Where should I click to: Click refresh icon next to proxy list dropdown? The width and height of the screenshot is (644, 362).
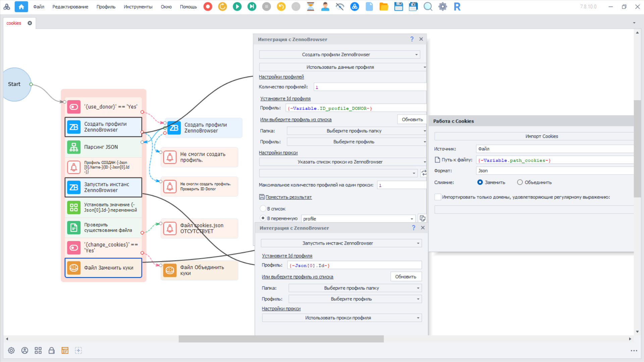[424, 173]
